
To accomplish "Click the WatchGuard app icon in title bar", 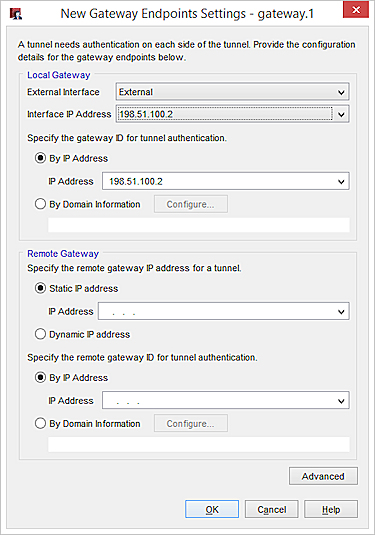I will click(x=15, y=14).
